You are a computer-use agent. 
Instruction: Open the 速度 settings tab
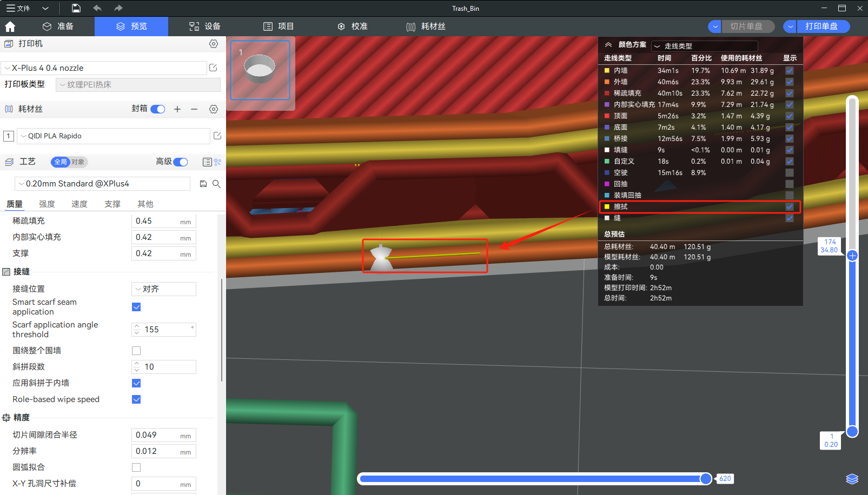[79, 204]
